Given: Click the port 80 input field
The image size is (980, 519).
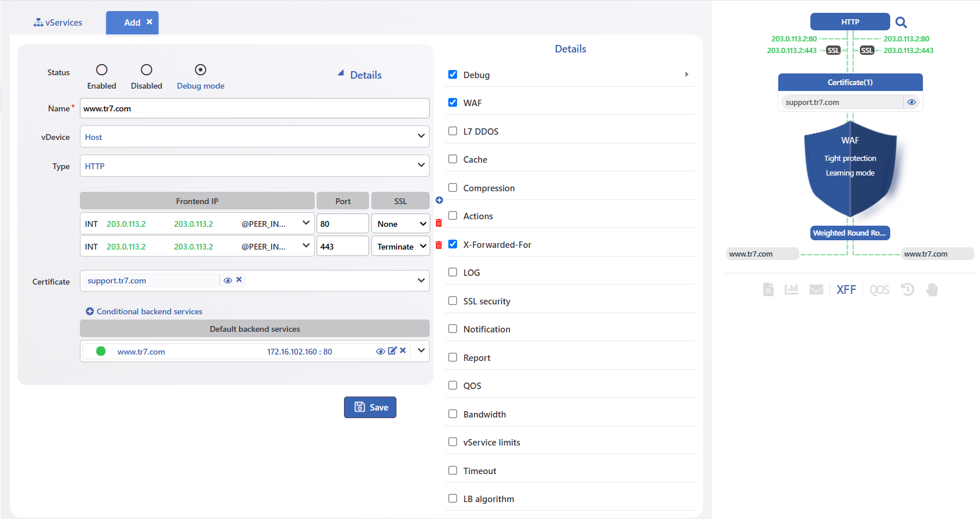Looking at the screenshot, I should pyautogui.click(x=343, y=223).
